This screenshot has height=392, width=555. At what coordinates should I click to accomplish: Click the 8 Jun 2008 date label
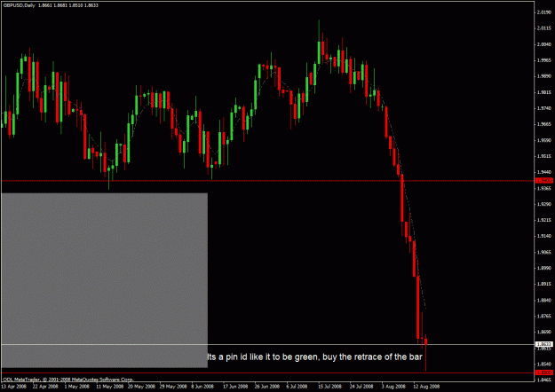click(202, 387)
